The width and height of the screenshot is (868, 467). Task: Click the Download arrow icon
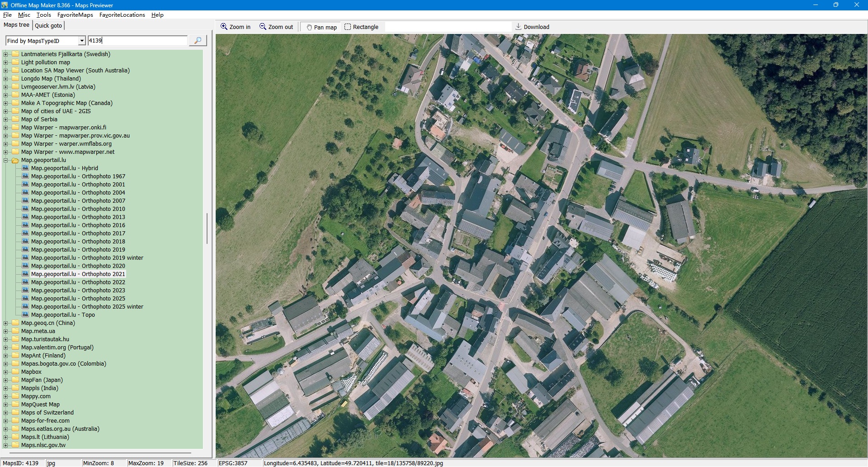point(519,27)
